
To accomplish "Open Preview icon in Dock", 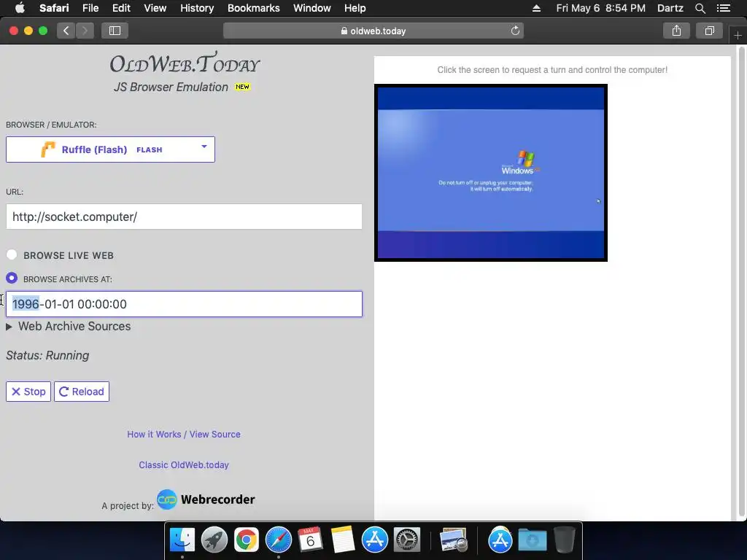I will 453,540.
